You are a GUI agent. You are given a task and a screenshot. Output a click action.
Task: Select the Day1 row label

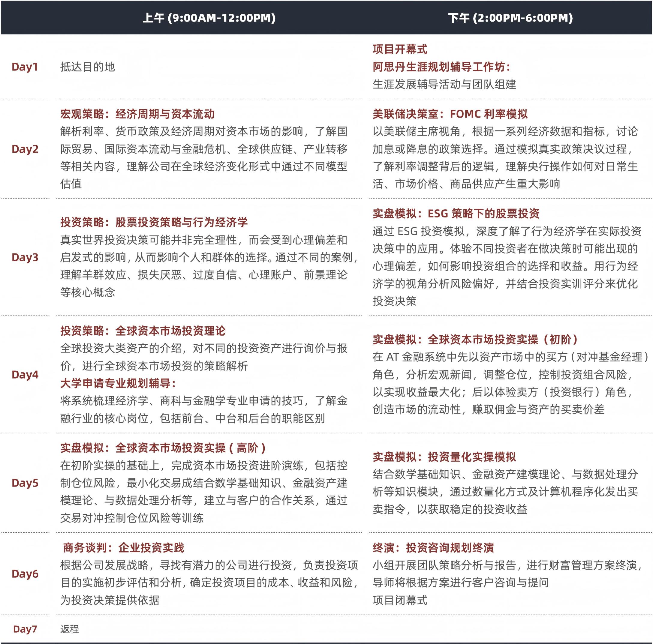coord(25,67)
